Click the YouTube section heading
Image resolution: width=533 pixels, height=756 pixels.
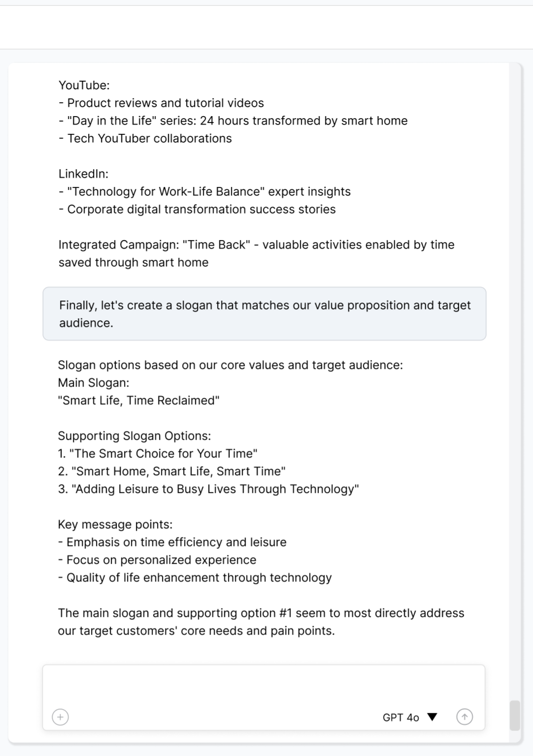[84, 85]
